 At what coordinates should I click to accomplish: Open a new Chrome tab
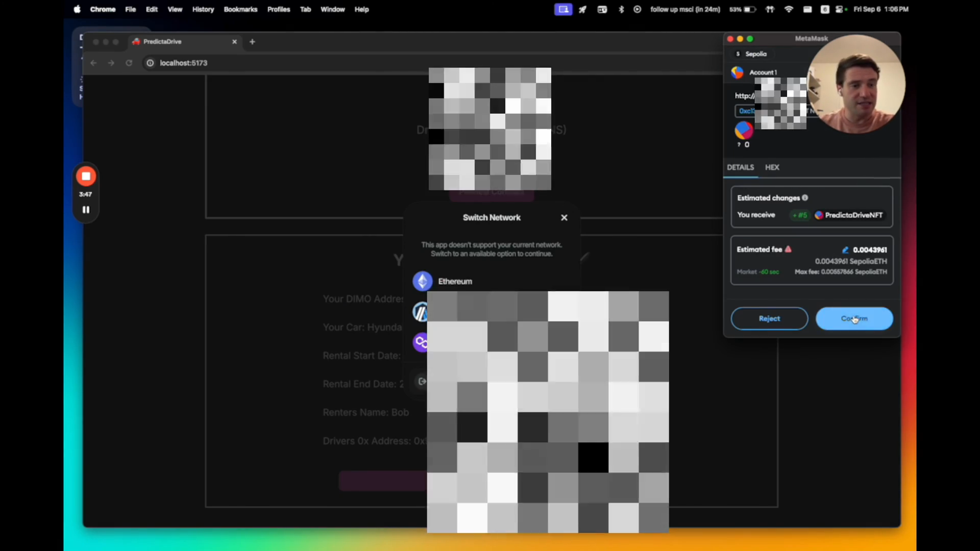252,42
